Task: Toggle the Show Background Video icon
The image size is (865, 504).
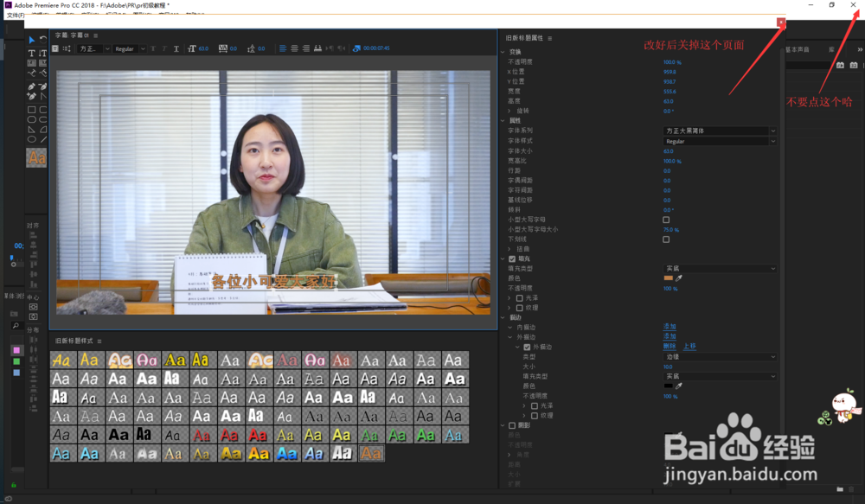Action: (x=356, y=48)
